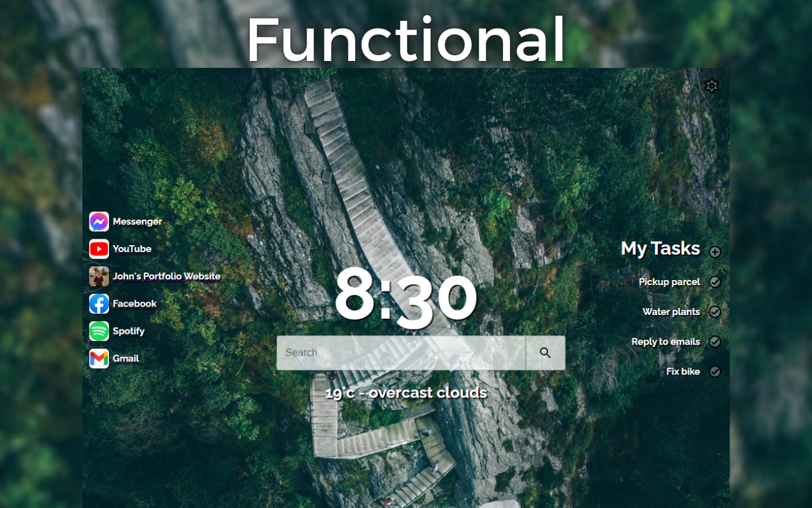Screen dimensions: 812x508
Task: Click the Gmail envelope icon
Action: pos(99,358)
